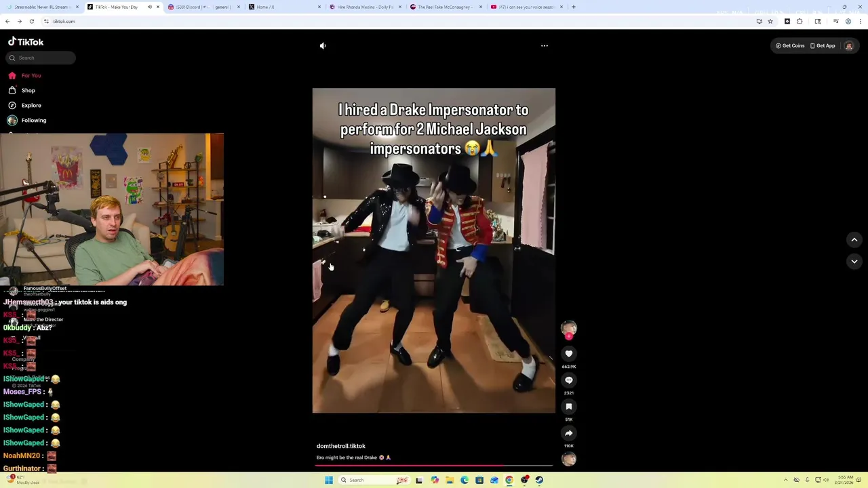This screenshot has width=868, height=488.
Task: Open the Copilot icon on the taskbar
Action: pos(435,481)
